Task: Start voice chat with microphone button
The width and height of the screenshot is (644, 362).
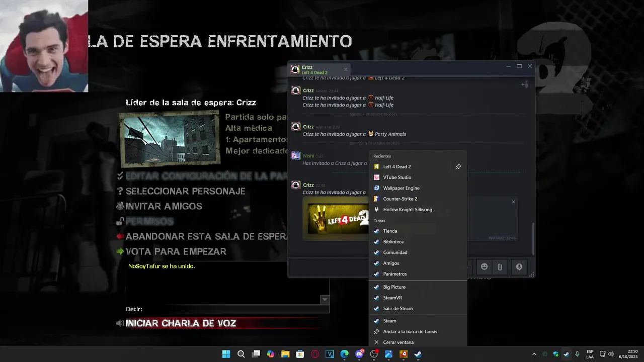Action: (x=519, y=267)
